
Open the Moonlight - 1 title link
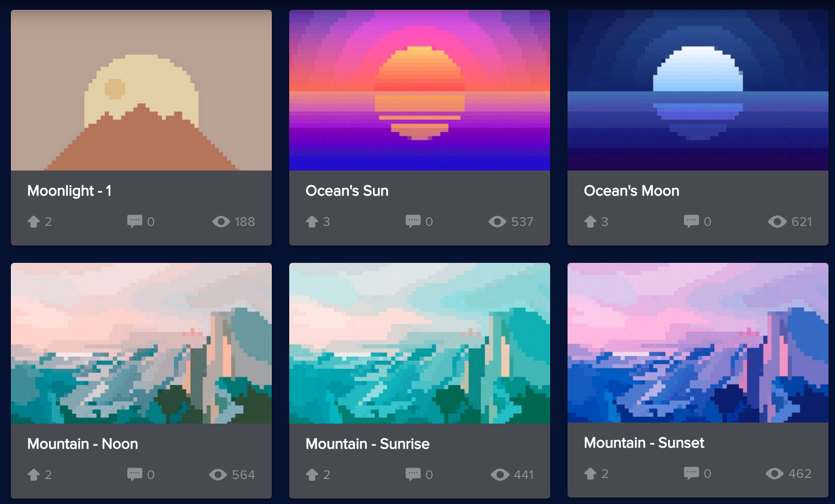click(x=69, y=191)
